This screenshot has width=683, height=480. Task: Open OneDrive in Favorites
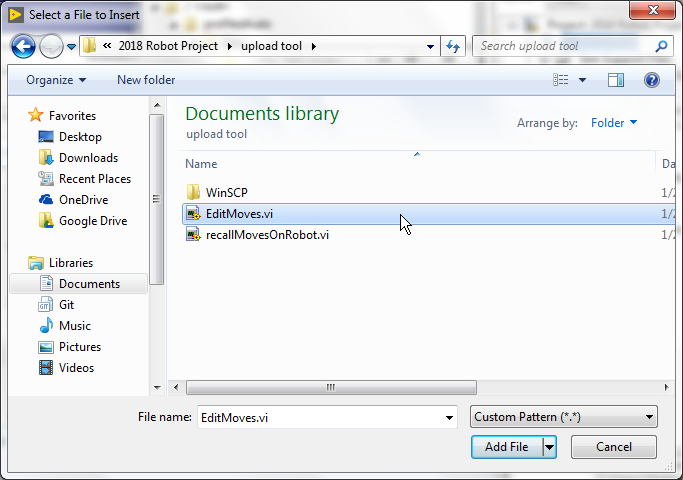coord(83,200)
